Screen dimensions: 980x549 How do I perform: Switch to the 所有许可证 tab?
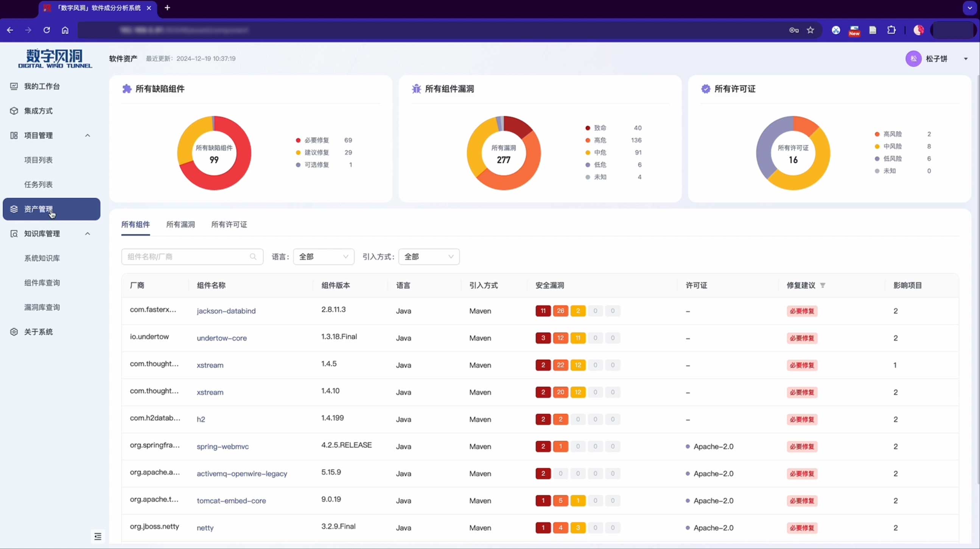tap(229, 225)
